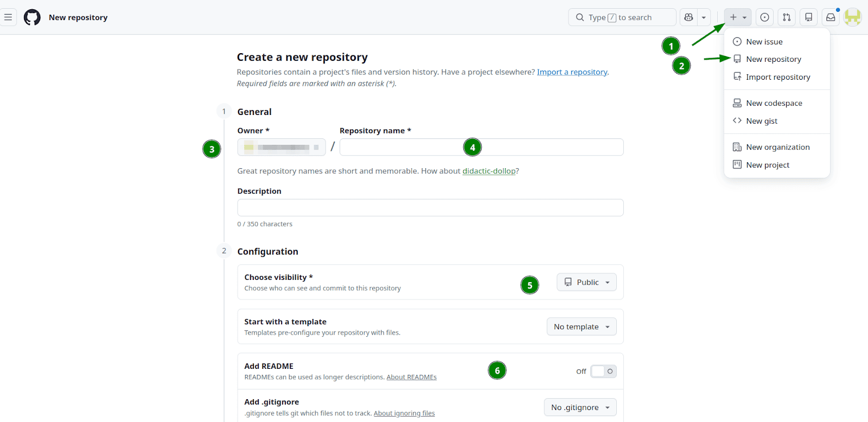The width and height of the screenshot is (868, 422).
Task: Select New issue from the menu
Action: pyautogui.click(x=777, y=42)
